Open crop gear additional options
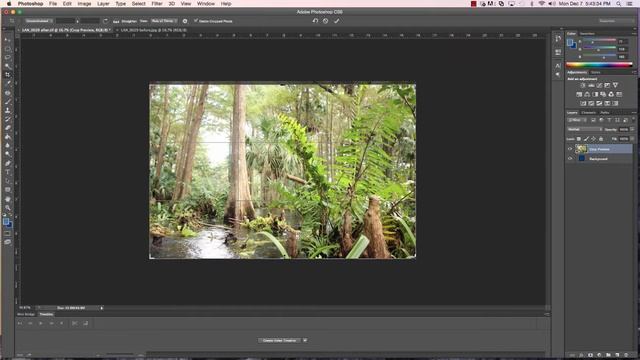 185,21
